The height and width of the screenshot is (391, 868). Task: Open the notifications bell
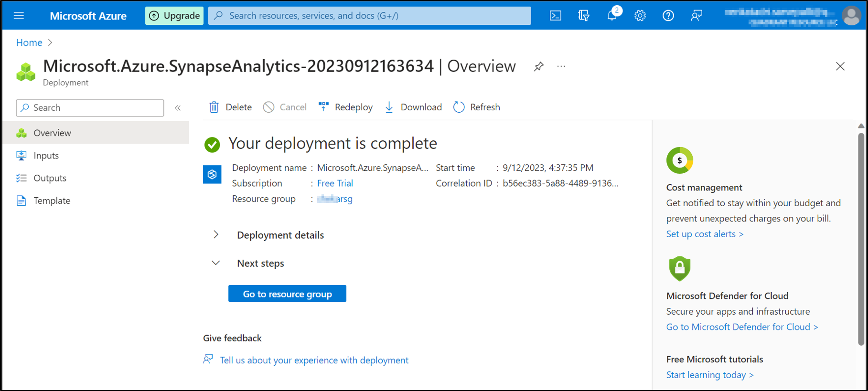pos(612,15)
